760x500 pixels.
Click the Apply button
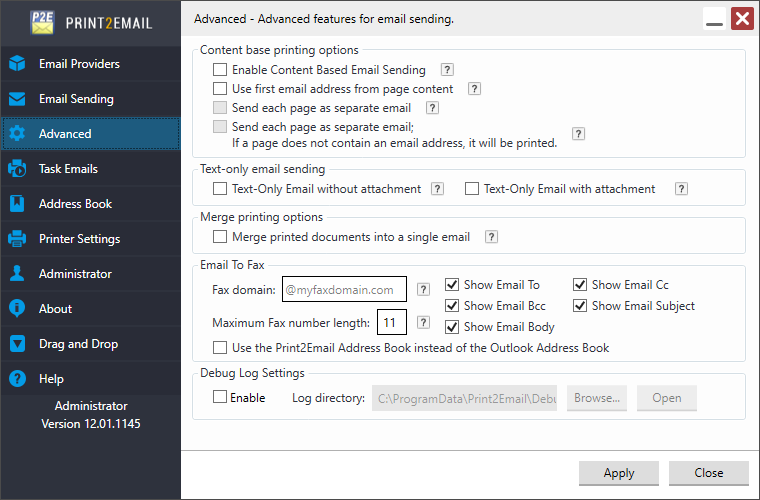[x=618, y=473]
